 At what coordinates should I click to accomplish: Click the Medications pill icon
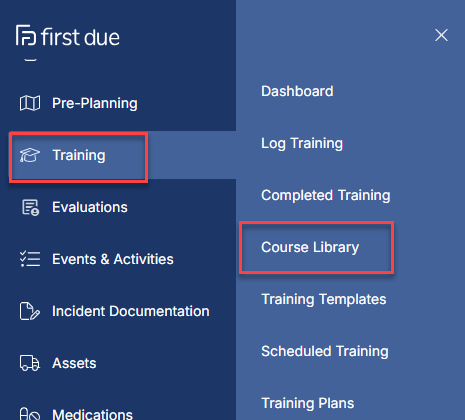(30, 414)
